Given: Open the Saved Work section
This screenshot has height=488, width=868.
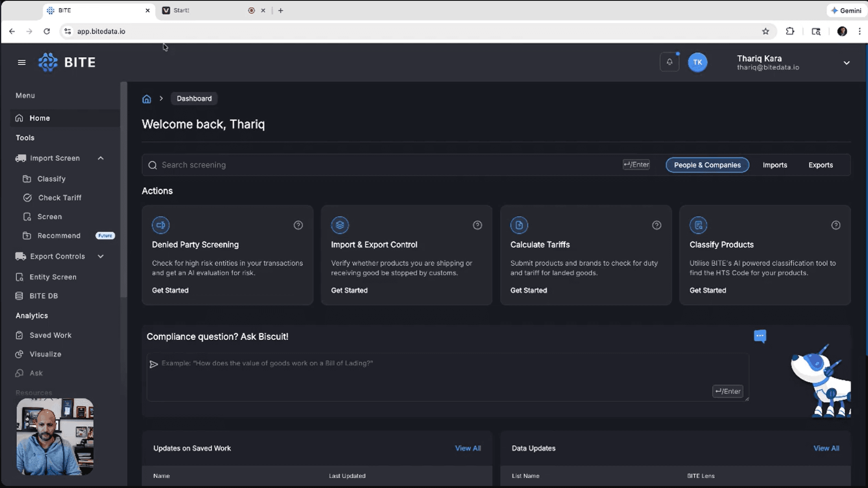Looking at the screenshot, I should point(50,335).
